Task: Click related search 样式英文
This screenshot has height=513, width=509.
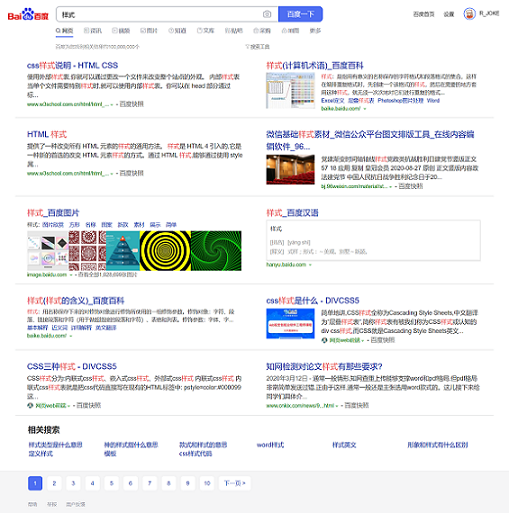Action: coord(344,445)
